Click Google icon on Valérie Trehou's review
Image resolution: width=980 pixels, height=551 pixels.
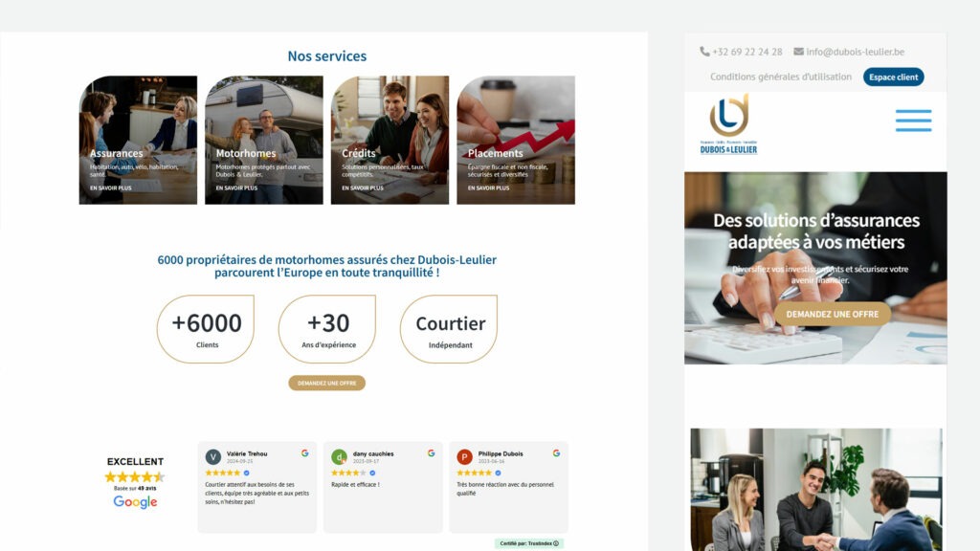tap(305, 452)
